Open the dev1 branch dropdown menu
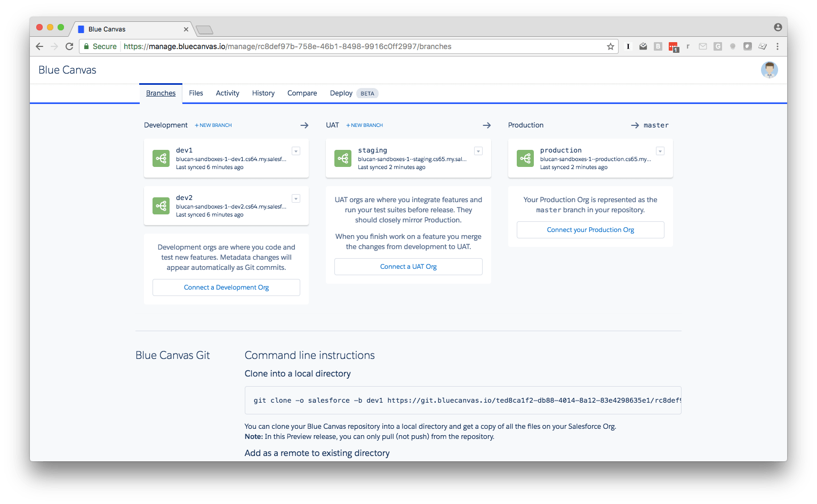The image size is (817, 504). 296,151
